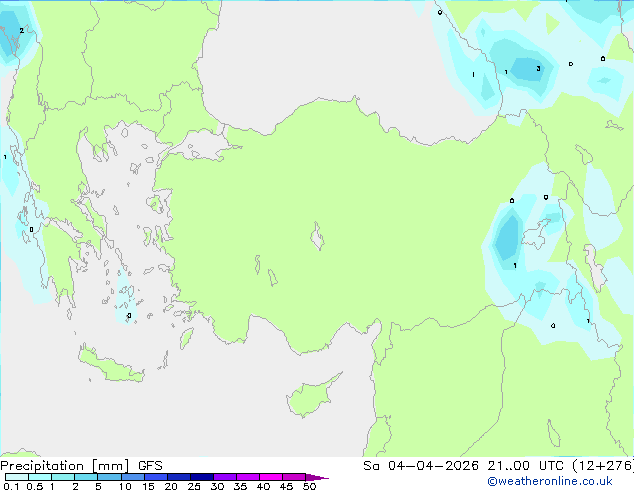Image resolution: width=634 pixels, height=490 pixels.
Task: Pick the 45–50 mm legend swatch
Action: (294, 477)
